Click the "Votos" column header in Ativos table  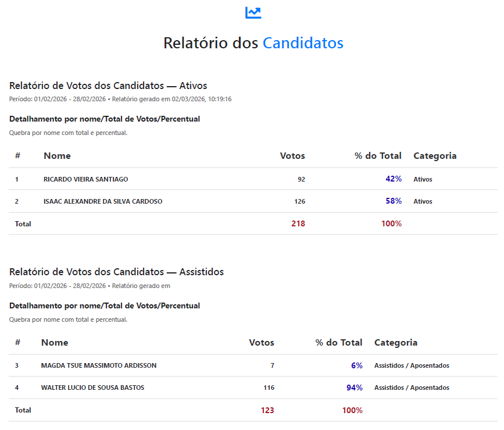click(292, 156)
